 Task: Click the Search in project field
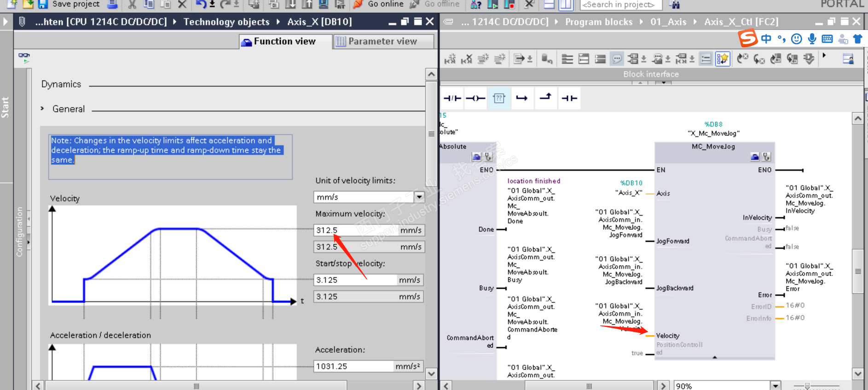[x=621, y=5]
